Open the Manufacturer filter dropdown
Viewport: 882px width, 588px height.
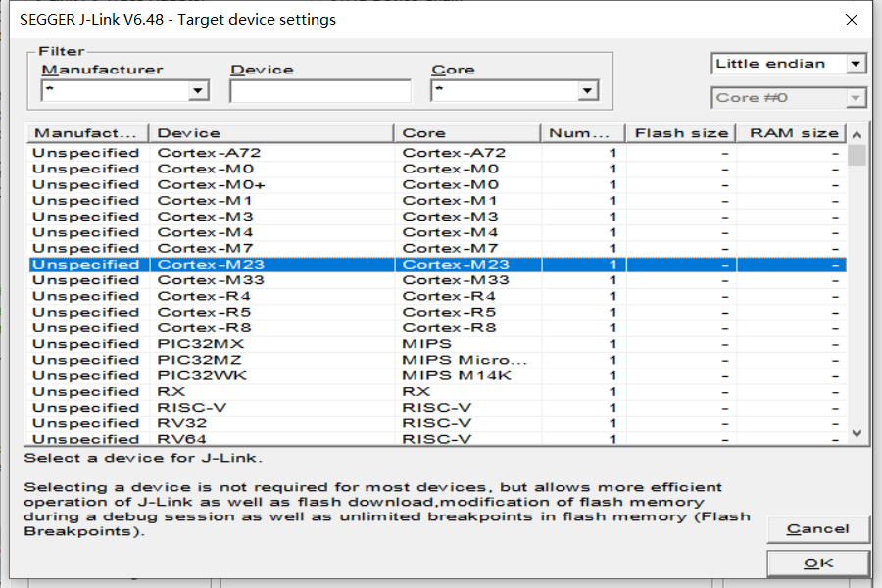pyautogui.click(x=199, y=91)
